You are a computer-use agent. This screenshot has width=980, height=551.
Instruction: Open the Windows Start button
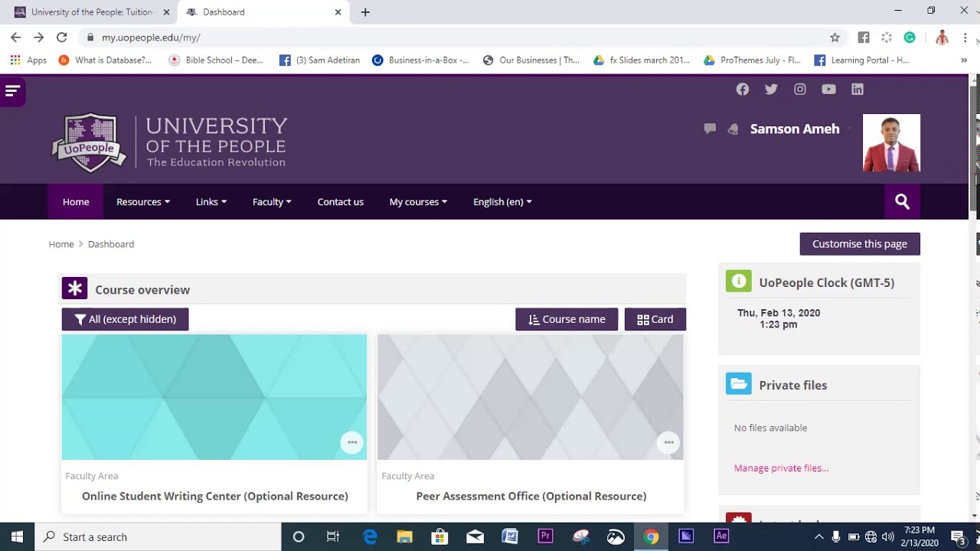pyautogui.click(x=17, y=536)
